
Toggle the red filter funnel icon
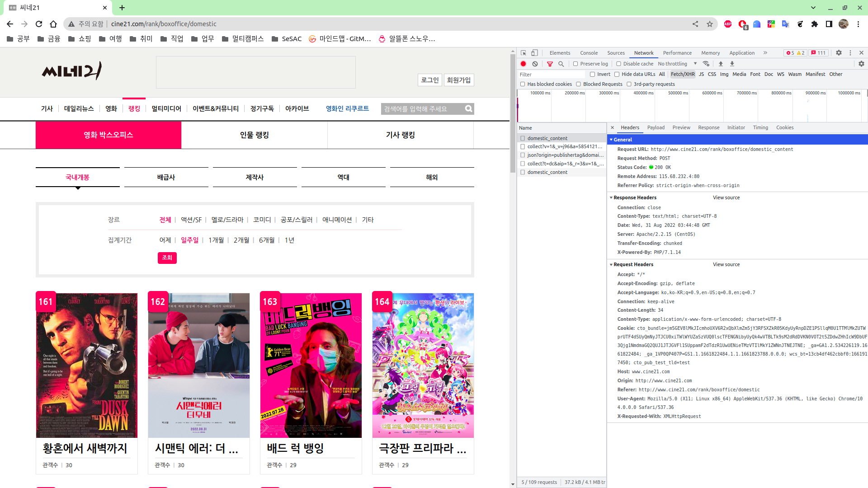(550, 64)
